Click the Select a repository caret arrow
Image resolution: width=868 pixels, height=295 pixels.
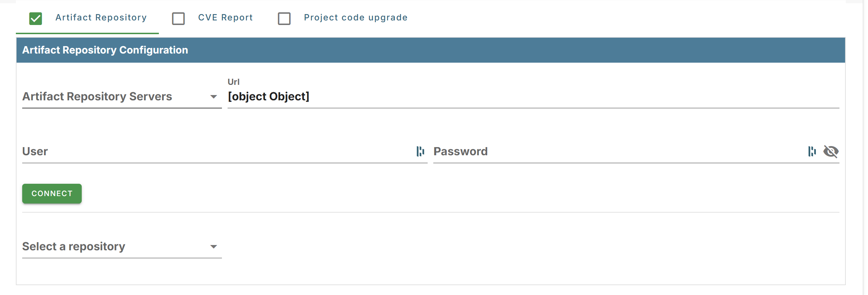pyautogui.click(x=213, y=247)
